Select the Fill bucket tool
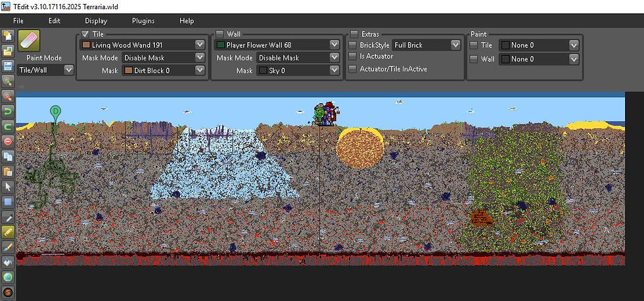The height and width of the screenshot is (301, 644). (x=8, y=262)
